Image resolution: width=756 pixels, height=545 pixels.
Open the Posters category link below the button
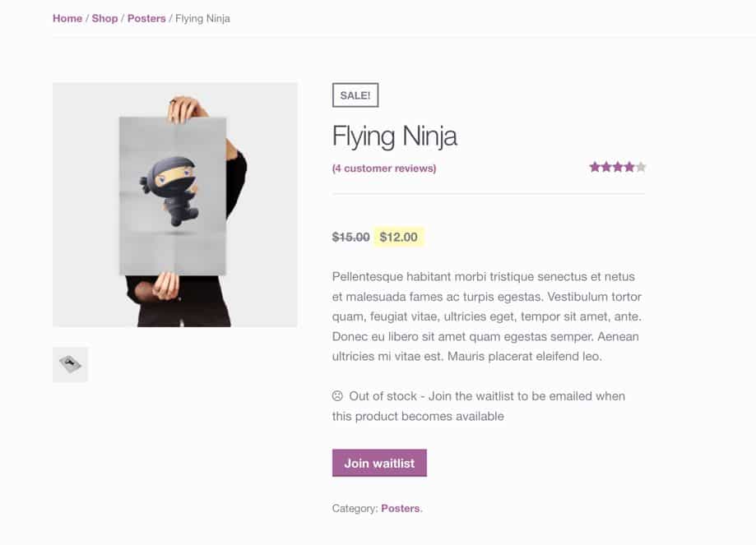point(401,508)
